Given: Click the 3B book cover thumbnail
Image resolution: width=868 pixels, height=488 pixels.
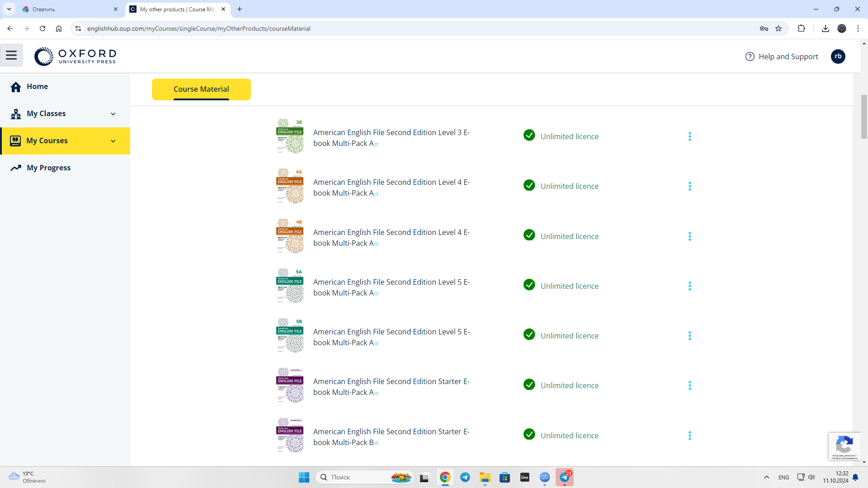Looking at the screenshot, I should tap(290, 136).
